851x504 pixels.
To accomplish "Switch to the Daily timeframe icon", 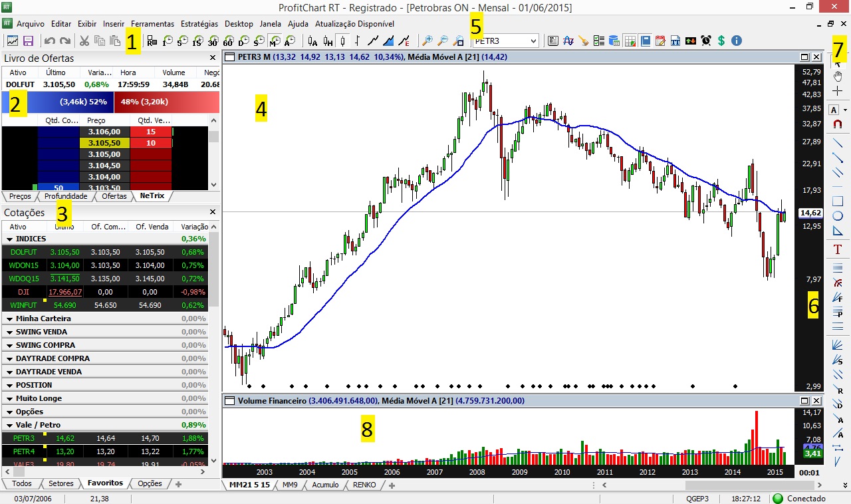I will [243, 41].
